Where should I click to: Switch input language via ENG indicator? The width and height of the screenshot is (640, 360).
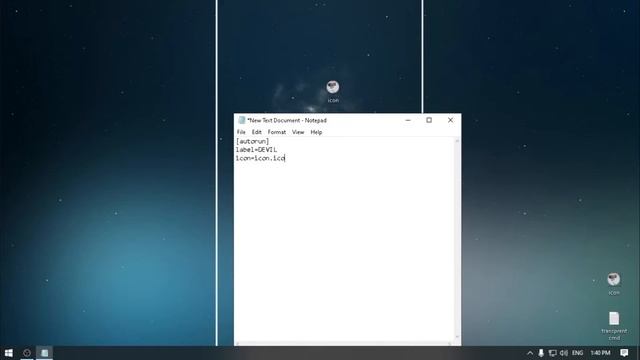click(577, 353)
